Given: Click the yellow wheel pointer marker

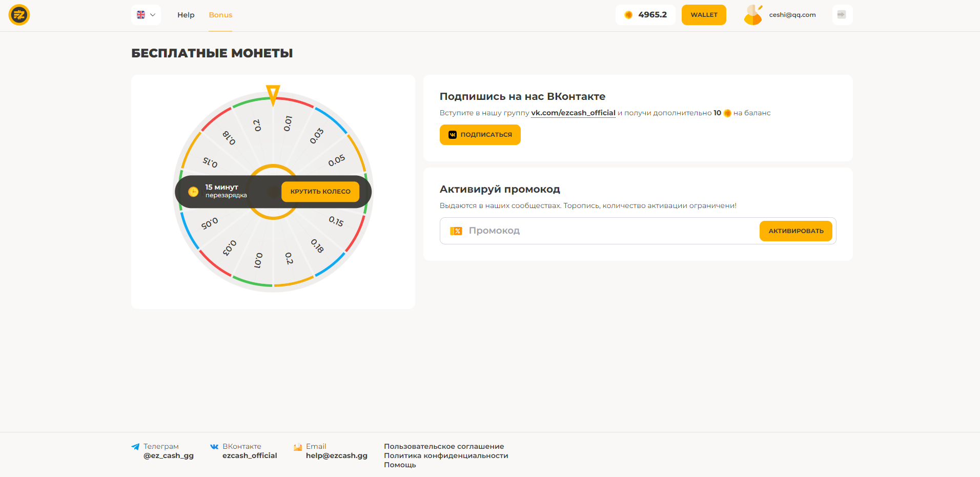Looking at the screenshot, I should pos(273,94).
